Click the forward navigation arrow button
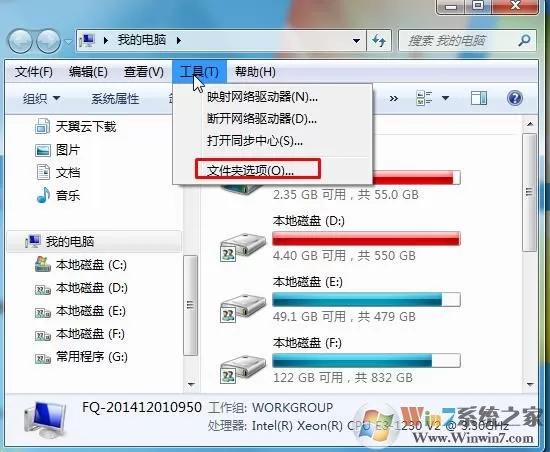The image size is (550, 452). click(48, 41)
